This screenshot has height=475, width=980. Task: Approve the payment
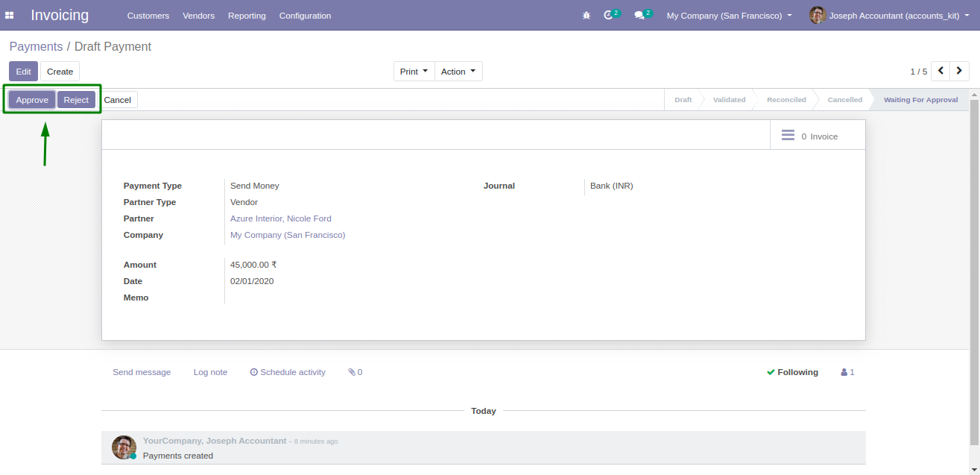point(32,100)
